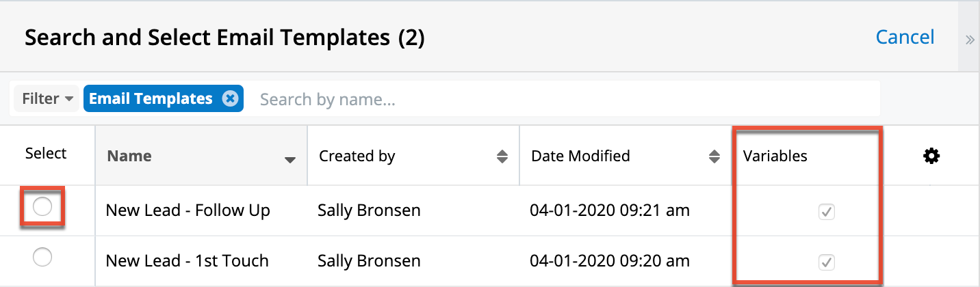
Task: Click Variables checkbox for 1st Touch template
Action: click(826, 262)
